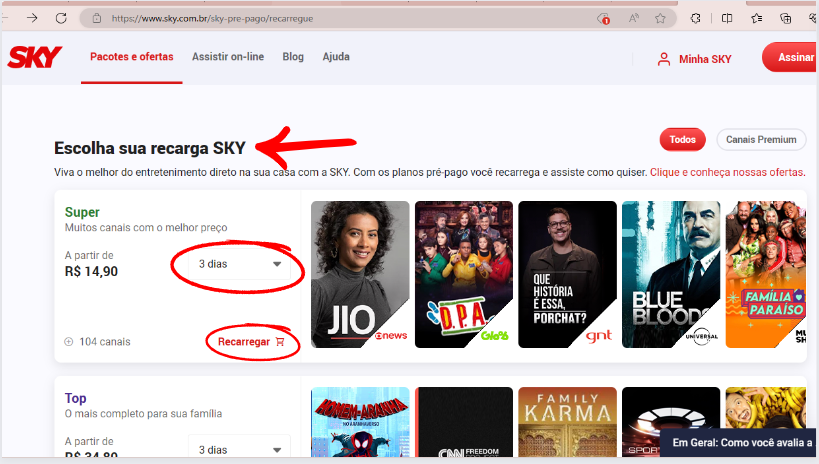This screenshot has width=819, height=464.
Task: Click the site lock icon in the address bar
Action: pyautogui.click(x=97, y=18)
